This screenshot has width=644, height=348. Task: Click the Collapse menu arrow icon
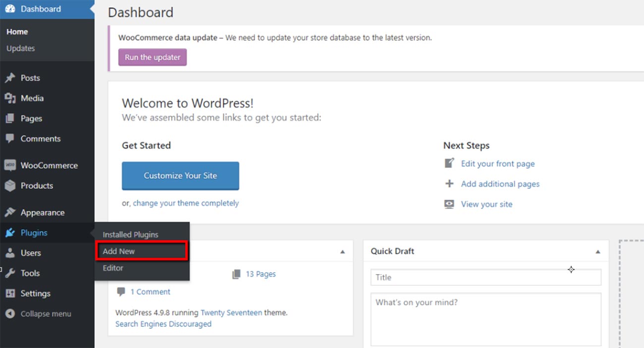point(10,314)
